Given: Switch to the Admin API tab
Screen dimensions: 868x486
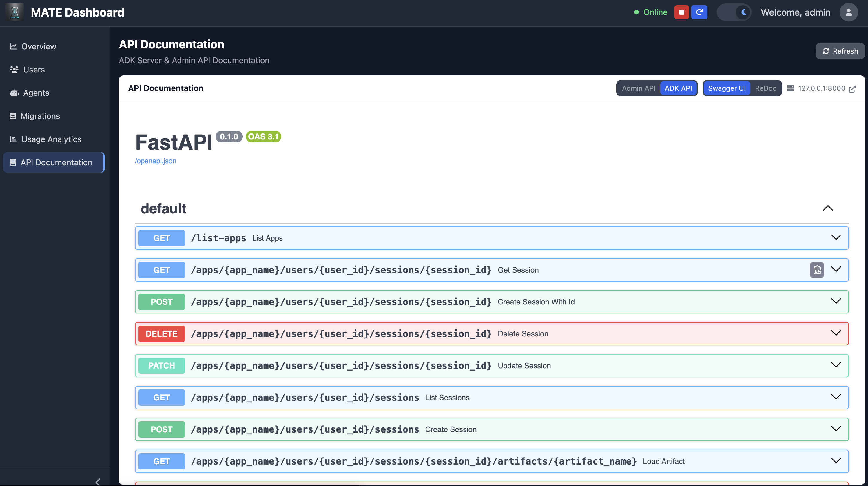Looking at the screenshot, I should pos(639,88).
